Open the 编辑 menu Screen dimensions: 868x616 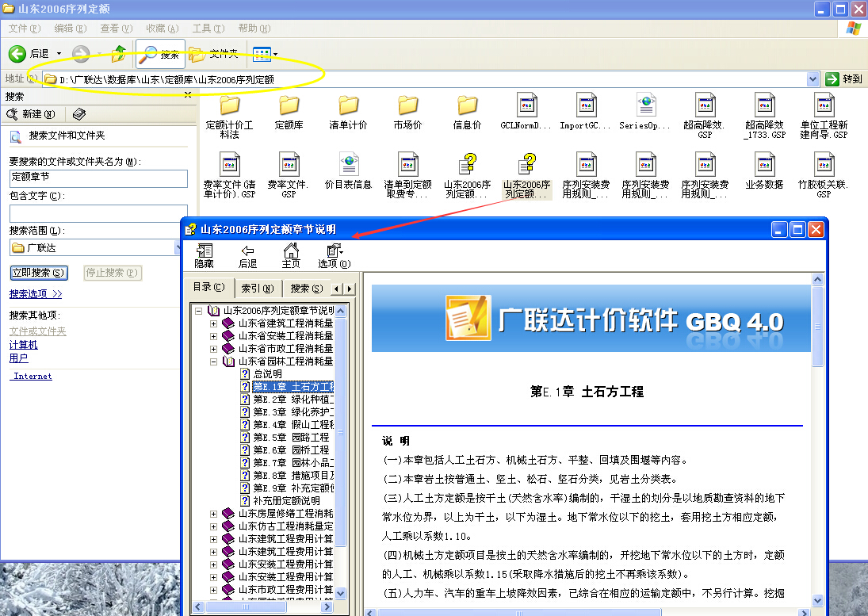[71, 29]
